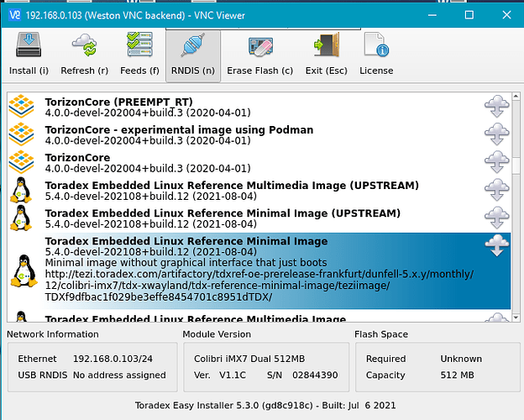Click the penguin icon of the highlighted Minimal Image
Viewport: 524px width, 420px height.
(24, 270)
